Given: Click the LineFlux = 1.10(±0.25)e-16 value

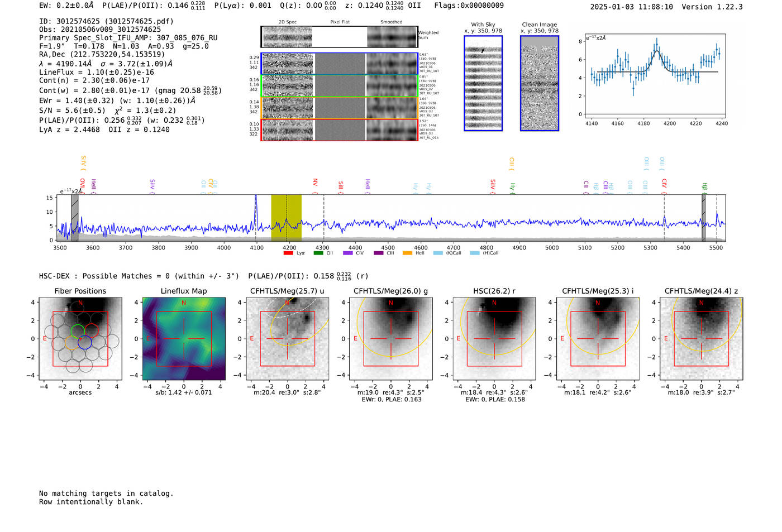Looking at the screenshot, I should (x=97, y=73).
